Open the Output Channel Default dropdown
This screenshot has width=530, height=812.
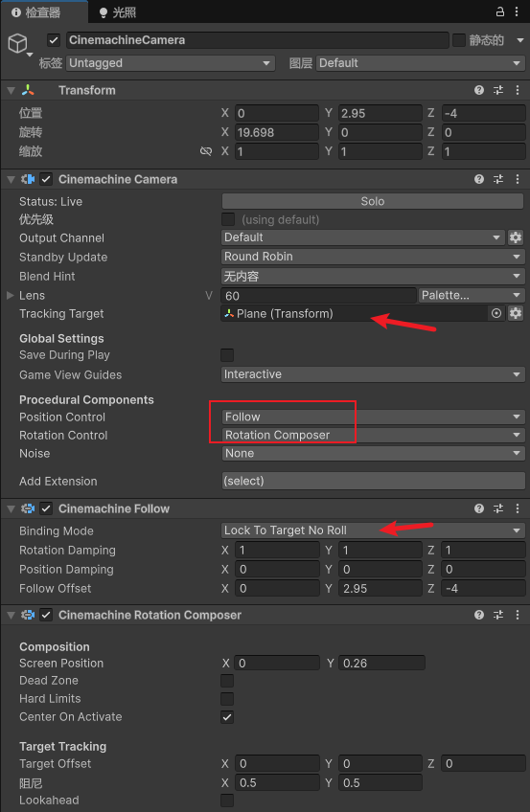[x=362, y=237]
